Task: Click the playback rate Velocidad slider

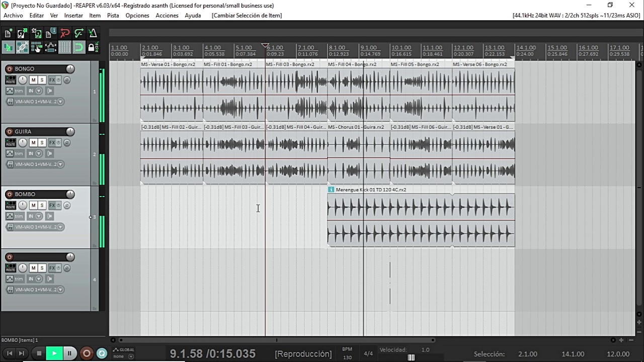Action: 411,357
